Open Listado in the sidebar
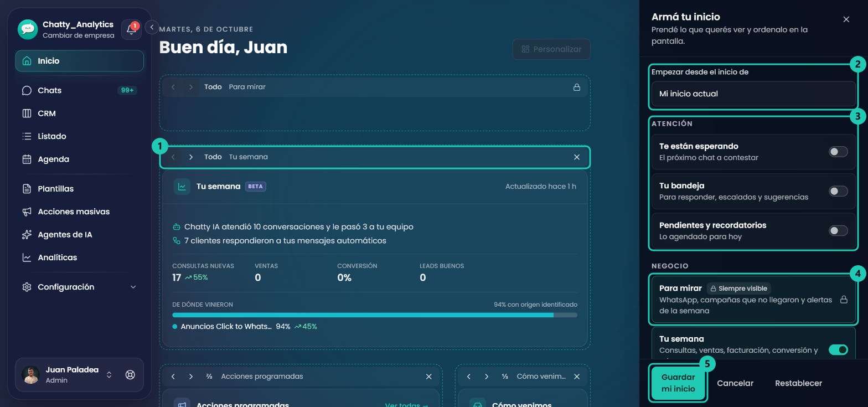 [x=79, y=136]
